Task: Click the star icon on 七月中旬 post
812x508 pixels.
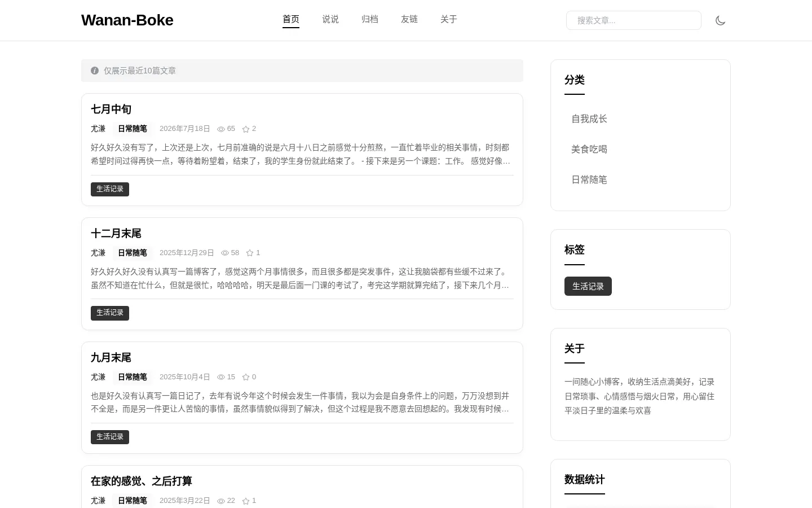Action: pos(246,129)
